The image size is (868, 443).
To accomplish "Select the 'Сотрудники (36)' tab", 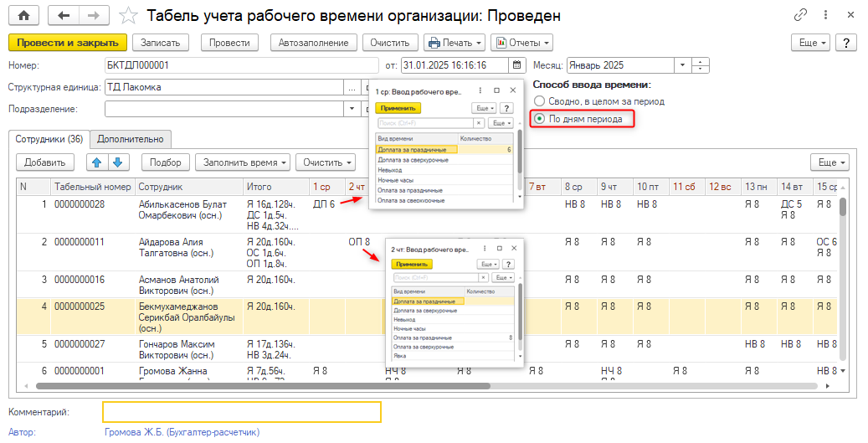I will [49, 139].
